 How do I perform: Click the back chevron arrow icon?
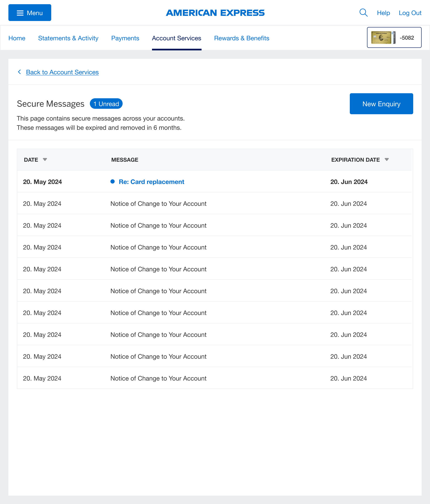[x=20, y=72]
